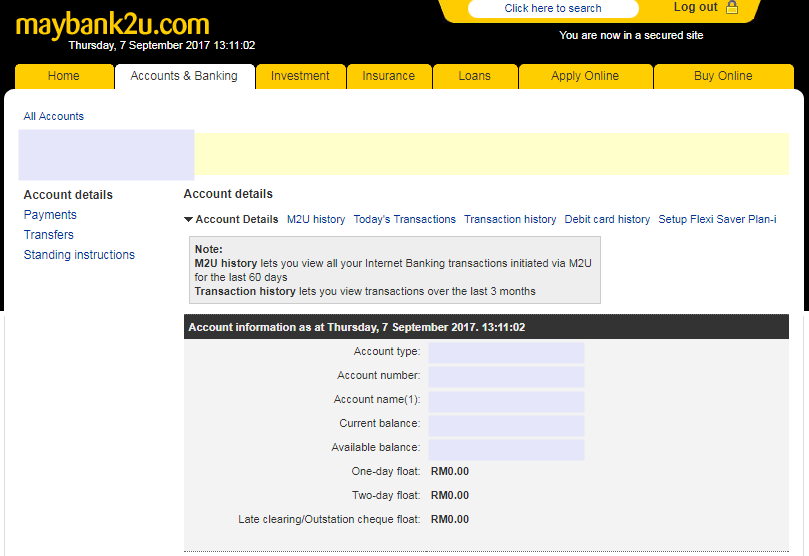
Task: Click the One-day float RM0.00 value
Action: point(450,471)
